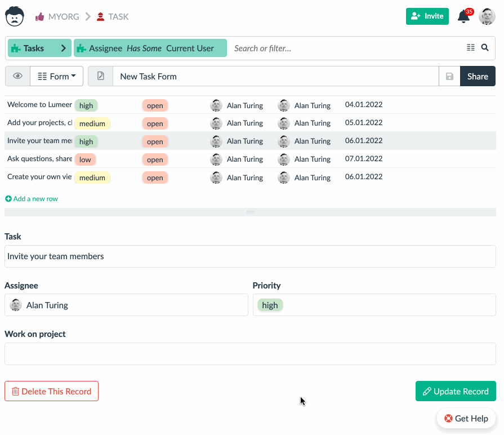Click the low priority tag on Ask questions row
Image resolution: width=504 pixels, height=435 pixels.
85,159
